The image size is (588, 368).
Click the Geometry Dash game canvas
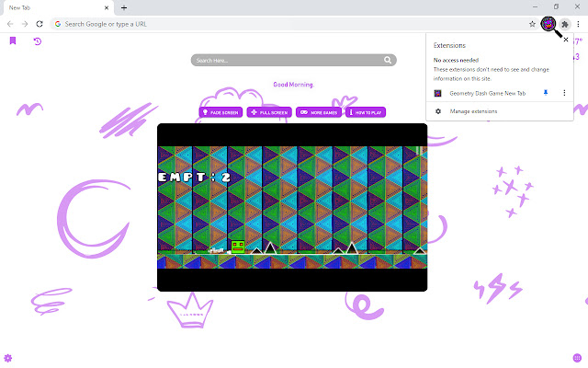tap(292, 207)
